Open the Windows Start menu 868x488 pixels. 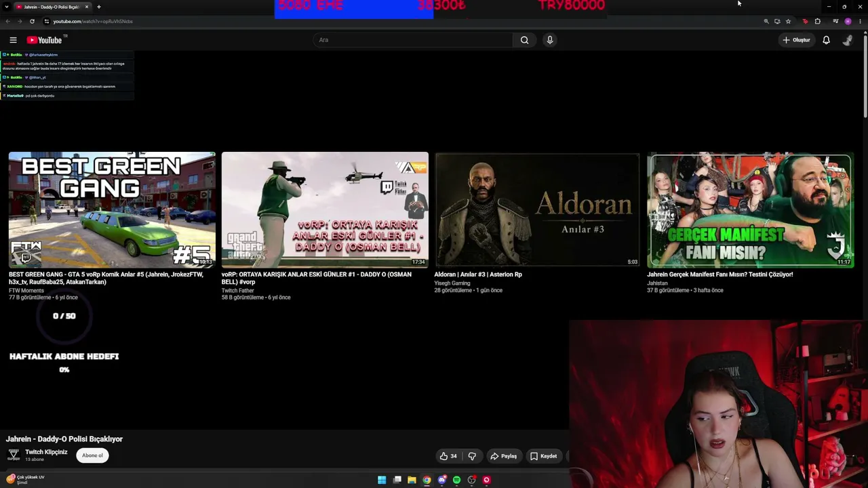click(382, 480)
